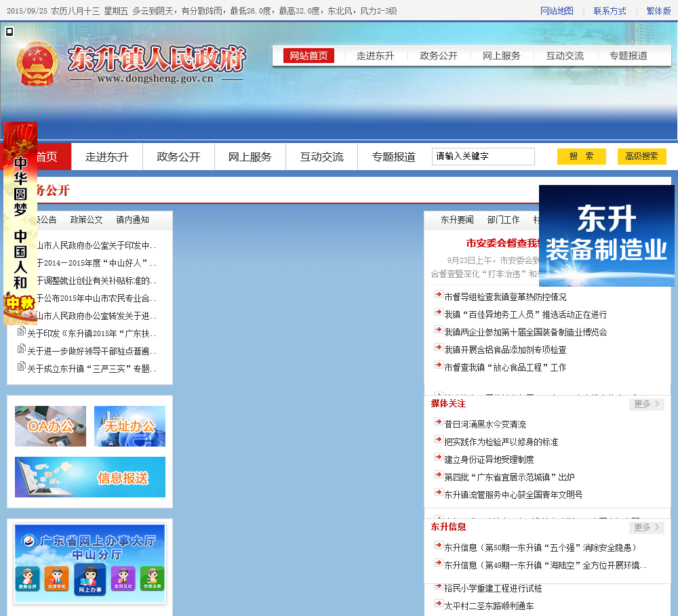
Task: Click red arrow icon beside 昔日河涌黑水今变清流
Action: pos(439,422)
